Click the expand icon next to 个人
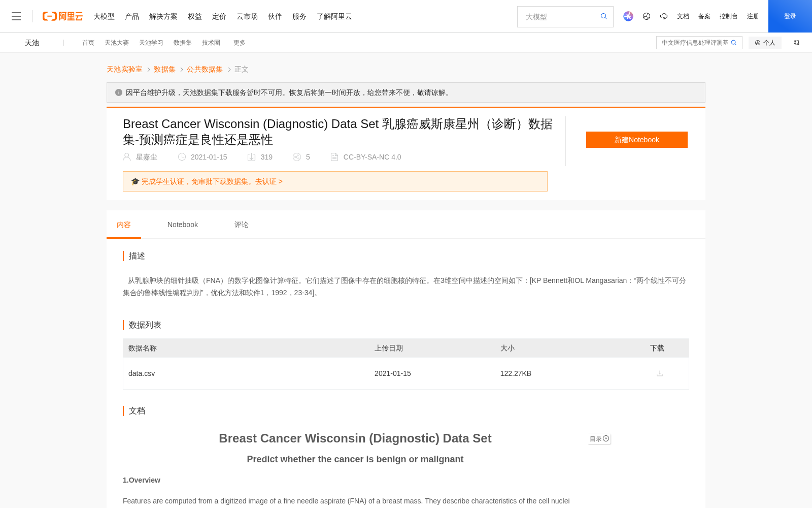This screenshot has width=812, height=508. coord(797,43)
